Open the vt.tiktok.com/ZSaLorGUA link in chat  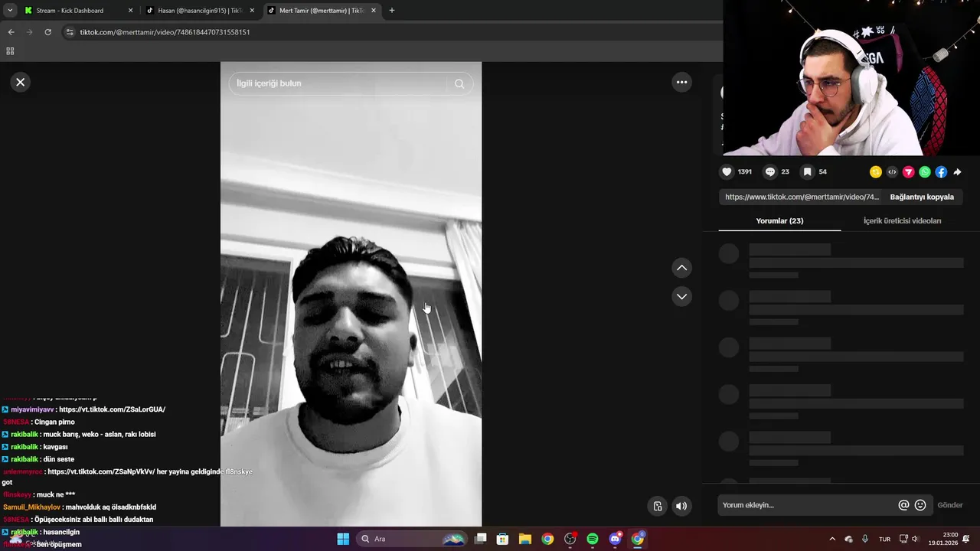[112, 409]
